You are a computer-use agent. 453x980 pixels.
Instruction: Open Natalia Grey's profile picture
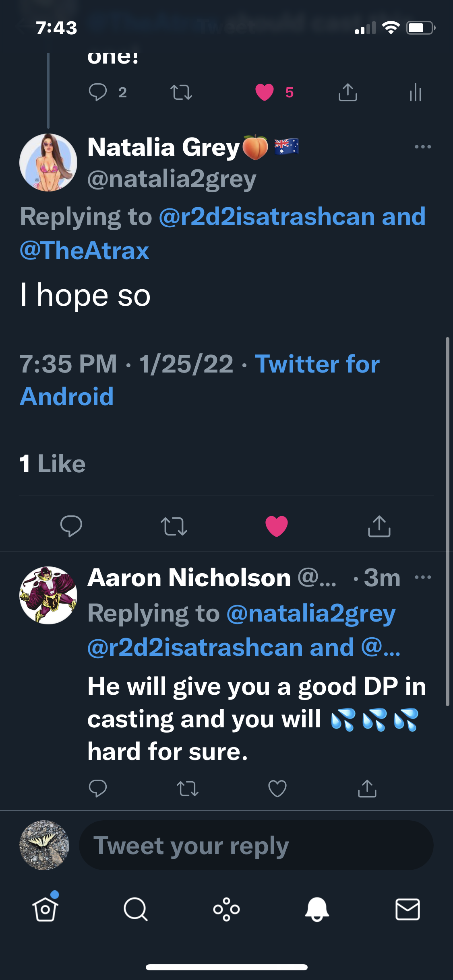click(x=48, y=163)
